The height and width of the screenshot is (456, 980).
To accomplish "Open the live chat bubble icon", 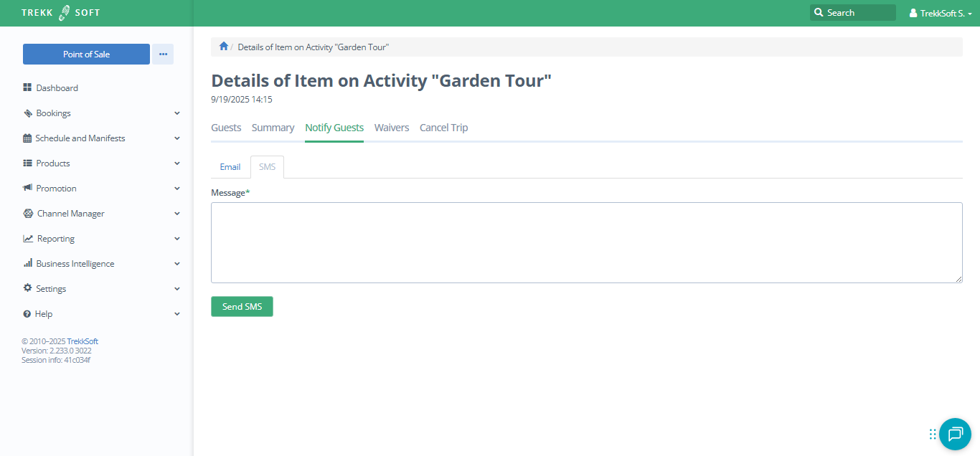I will tap(955, 434).
